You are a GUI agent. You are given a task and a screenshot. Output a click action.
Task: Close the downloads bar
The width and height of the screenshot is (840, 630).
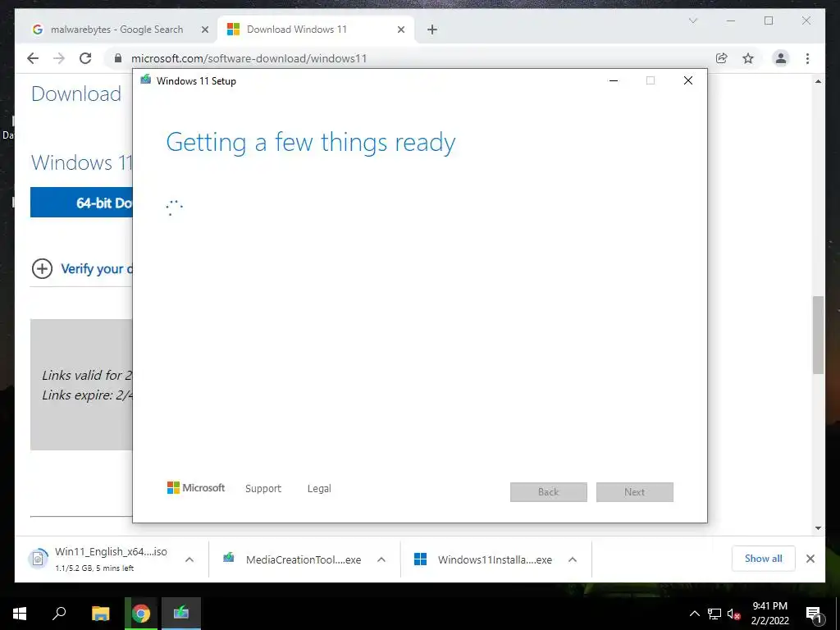coord(810,559)
